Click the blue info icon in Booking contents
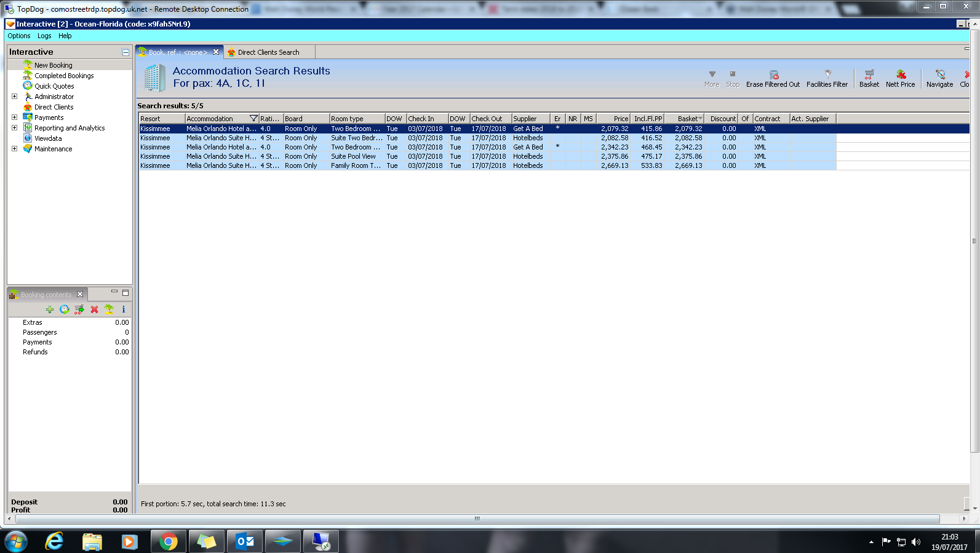The image size is (980, 553). point(124,309)
